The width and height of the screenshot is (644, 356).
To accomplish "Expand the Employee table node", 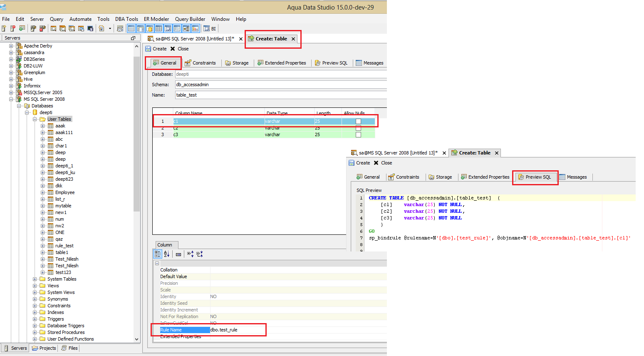I will 43,192.
